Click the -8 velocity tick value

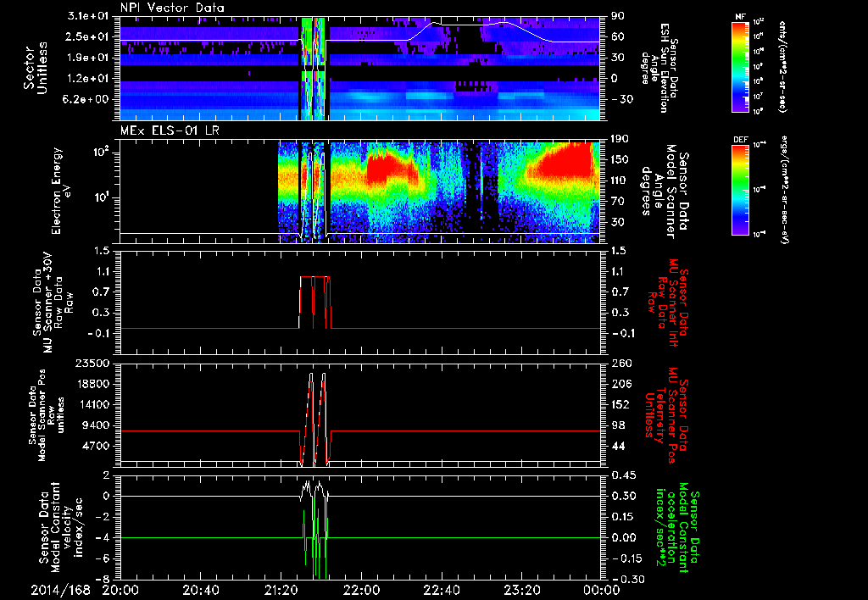coord(103,579)
